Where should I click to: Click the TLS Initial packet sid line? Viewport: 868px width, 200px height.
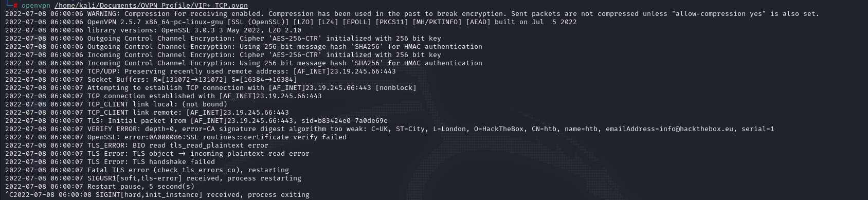click(x=196, y=121)
